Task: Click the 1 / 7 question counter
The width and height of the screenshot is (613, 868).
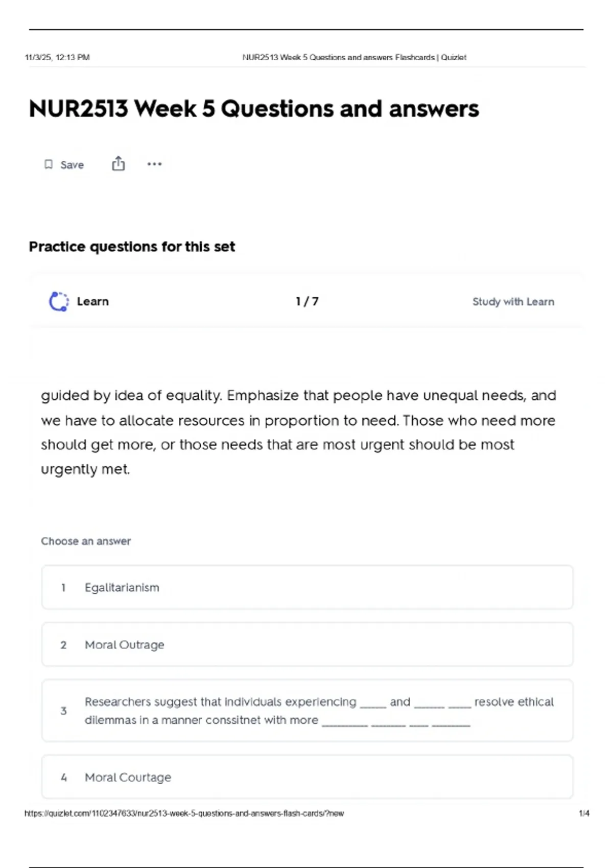Action: 307,301
